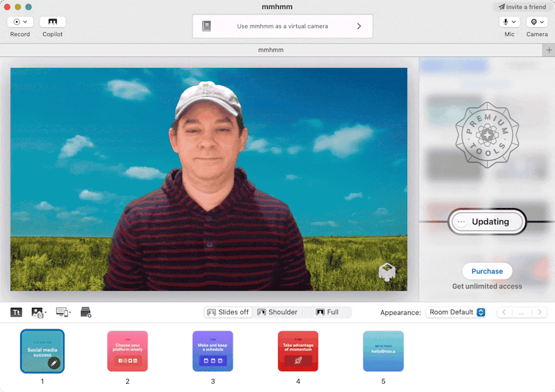Add a text slide with Tt icon
Viewport: 555px width, 392px height.
point(16,312)
